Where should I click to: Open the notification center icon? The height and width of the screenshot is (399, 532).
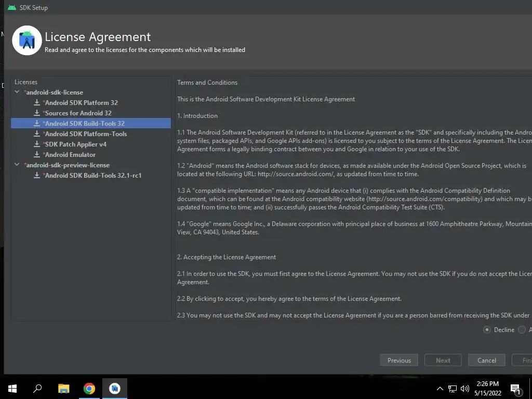pos(515,390)
